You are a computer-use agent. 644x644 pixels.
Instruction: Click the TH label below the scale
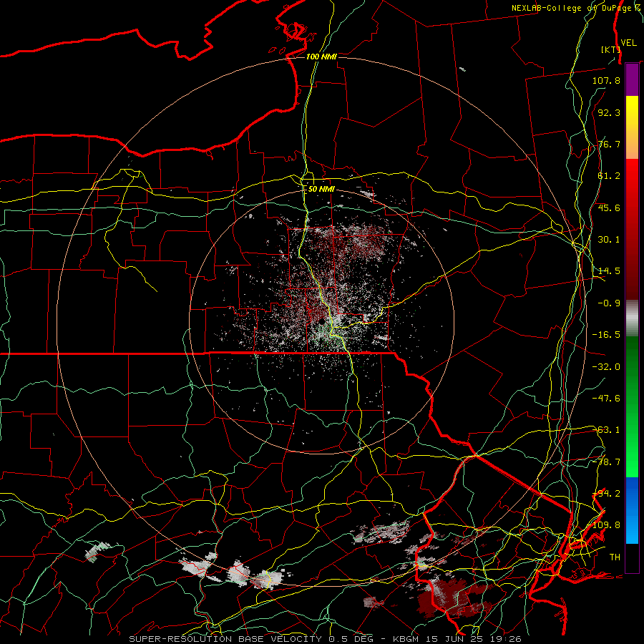(x=615, y=557)
